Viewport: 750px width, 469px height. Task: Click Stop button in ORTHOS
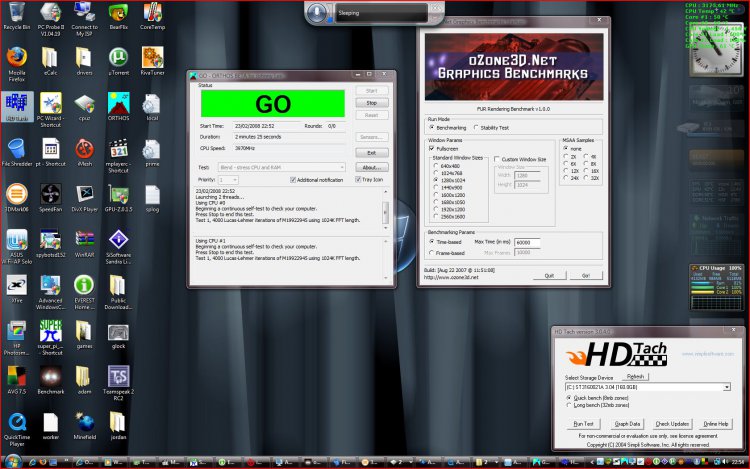click(x=372, y=103)
